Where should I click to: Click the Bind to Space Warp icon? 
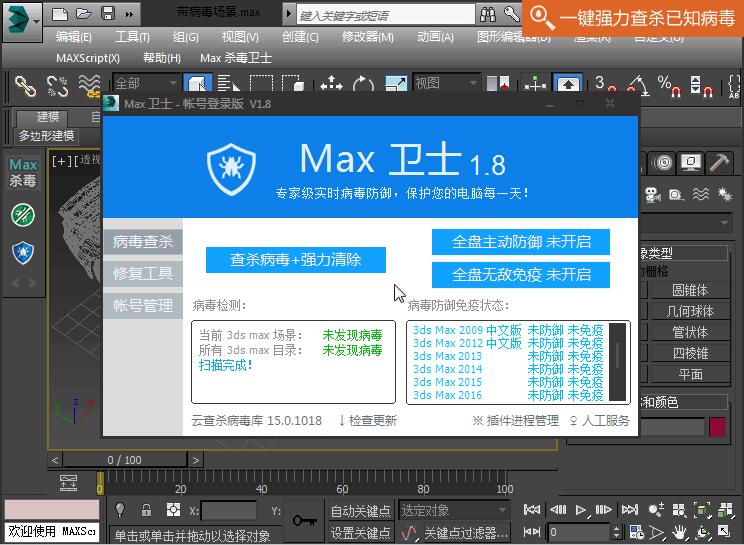89,86
